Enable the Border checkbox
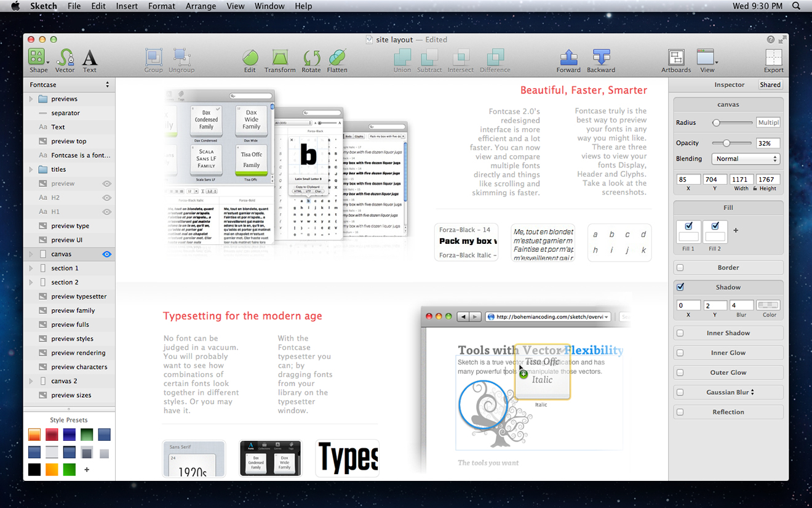Viewport: 812px width, 508px height. 680,268
